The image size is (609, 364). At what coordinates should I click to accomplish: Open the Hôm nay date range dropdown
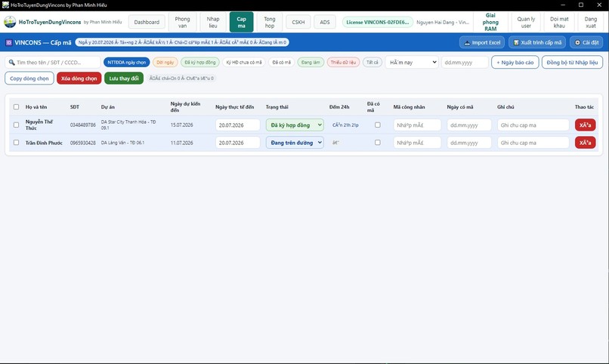point(412,62)
